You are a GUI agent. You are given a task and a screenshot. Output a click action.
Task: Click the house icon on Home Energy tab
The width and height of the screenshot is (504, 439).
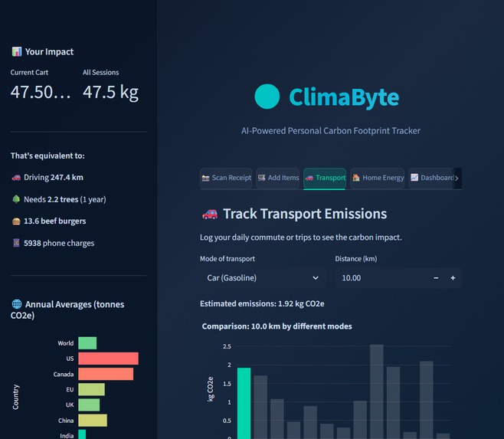click(356, 178)
